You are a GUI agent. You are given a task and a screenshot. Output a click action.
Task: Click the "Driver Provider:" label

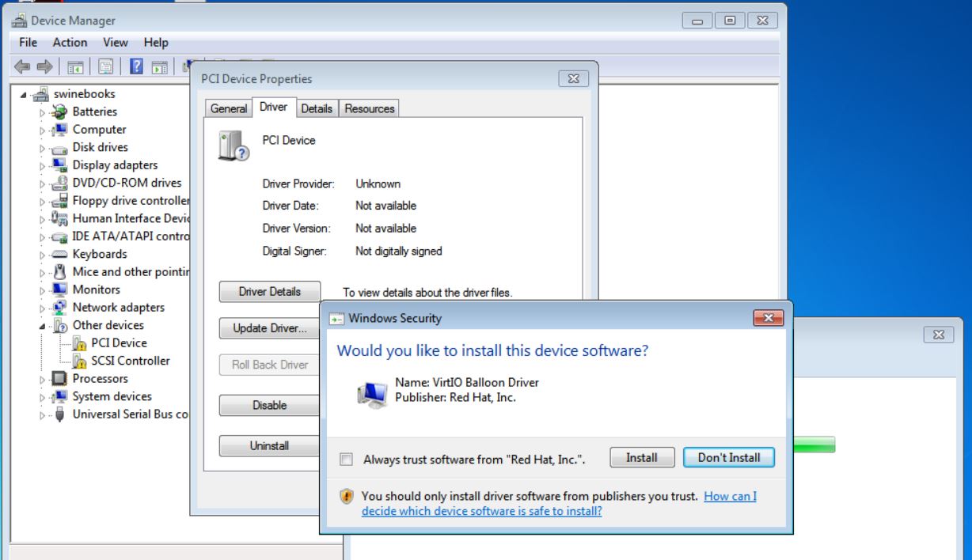(x=298, y=184)
